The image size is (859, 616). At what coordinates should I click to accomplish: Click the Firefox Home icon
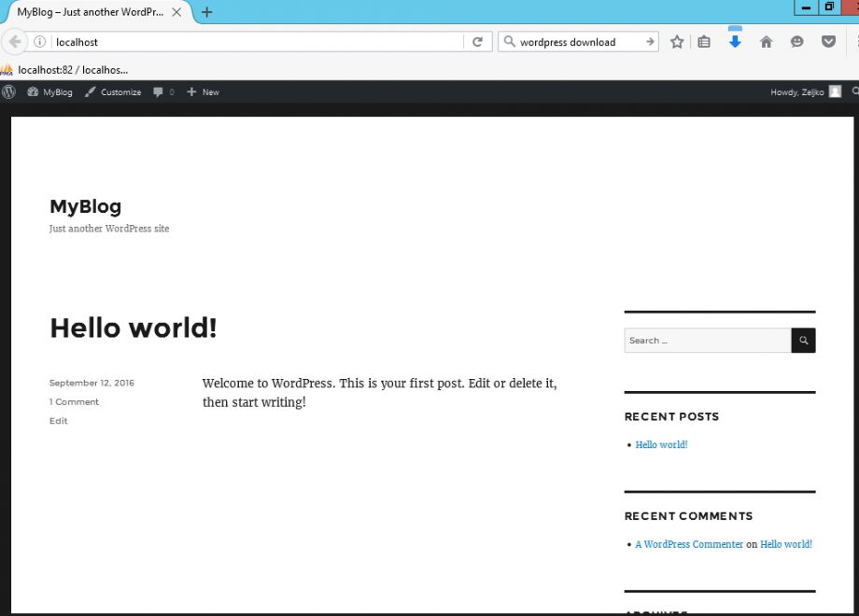(766, 41)
